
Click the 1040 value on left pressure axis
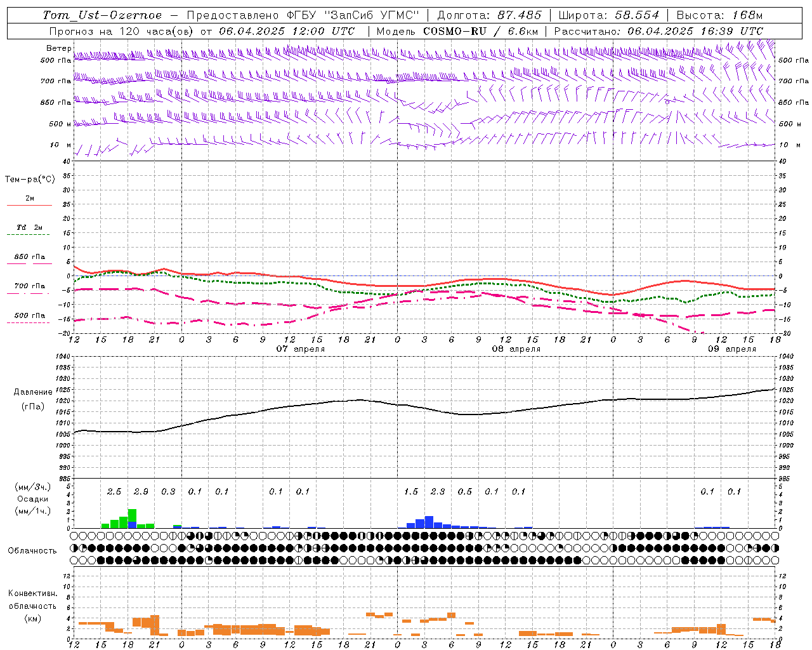pyautogui.click(x=63, y=357)
